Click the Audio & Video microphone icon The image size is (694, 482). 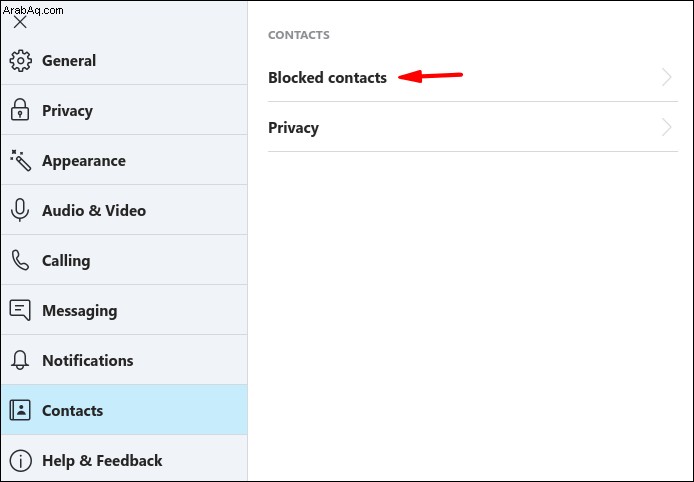click(x=19, y=210)
